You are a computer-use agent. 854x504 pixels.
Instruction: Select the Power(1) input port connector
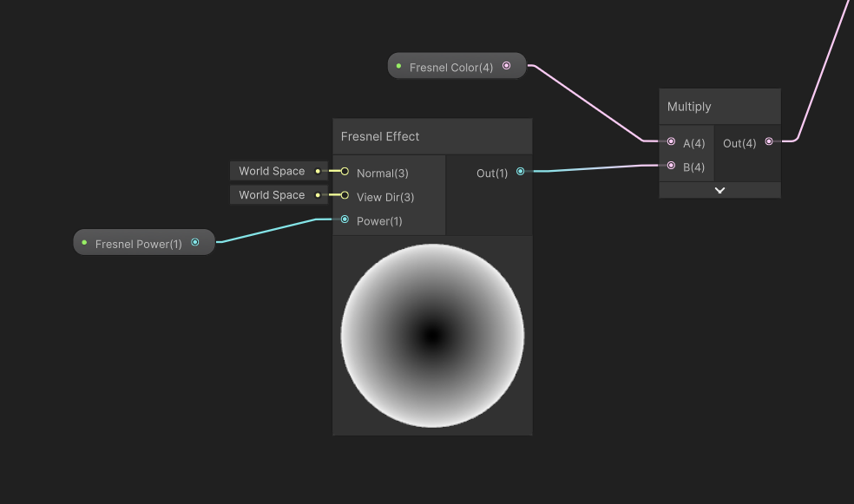click(x=345, y=219)
